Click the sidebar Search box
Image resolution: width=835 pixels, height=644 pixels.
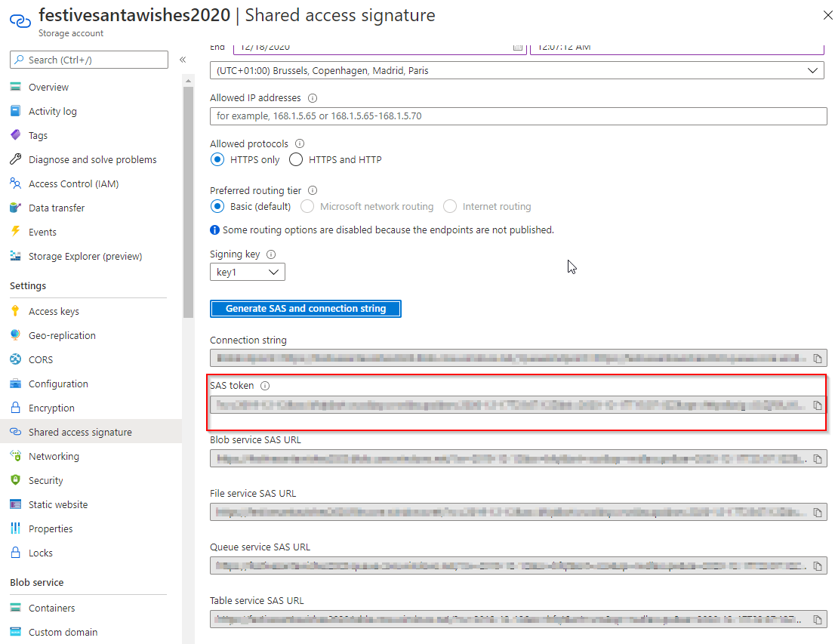point(89,60)
